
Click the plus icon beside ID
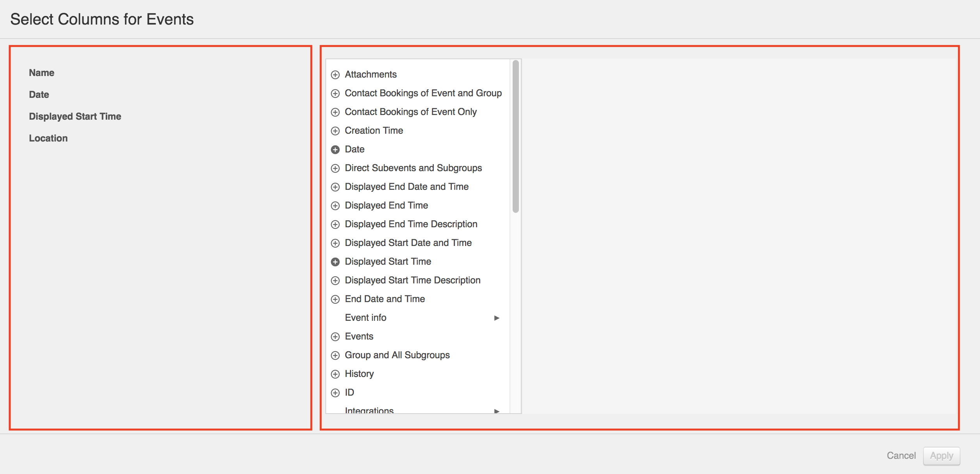[335, 393]
